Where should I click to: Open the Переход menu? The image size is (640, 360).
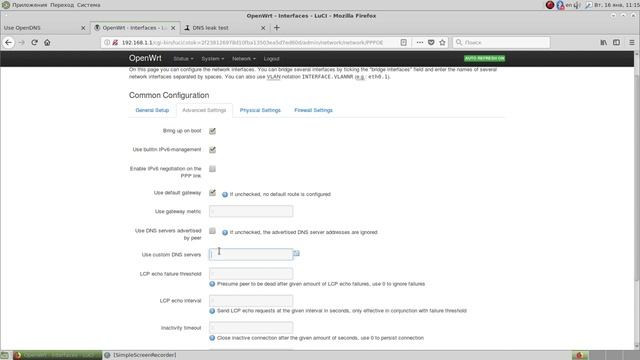[x=62, y=5]
